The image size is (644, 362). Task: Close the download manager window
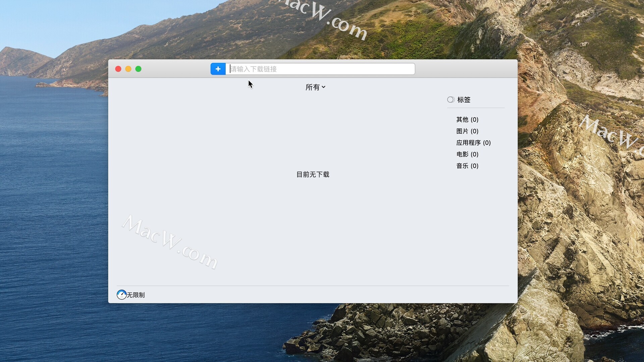tap(118, 69)
